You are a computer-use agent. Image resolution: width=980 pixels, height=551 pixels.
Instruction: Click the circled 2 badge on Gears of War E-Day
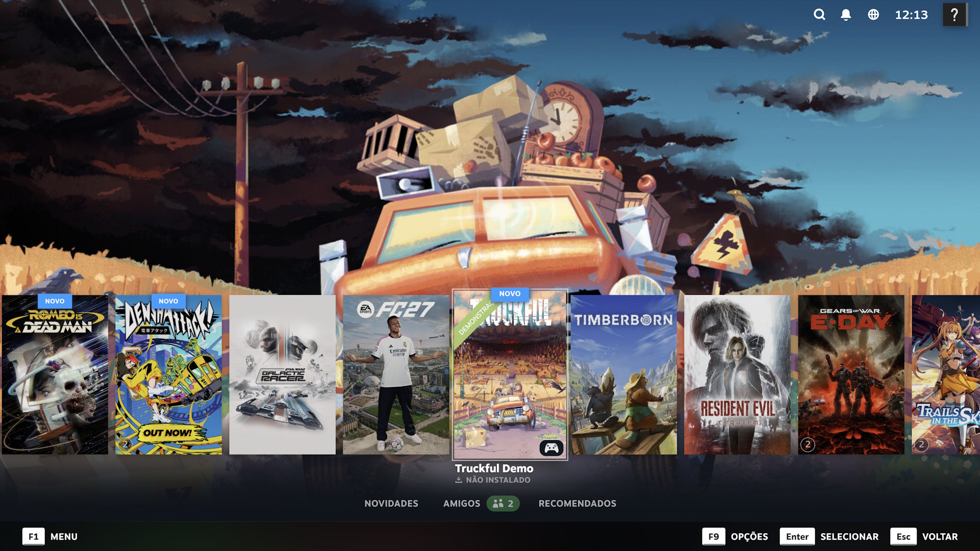[x=807, y=444]
